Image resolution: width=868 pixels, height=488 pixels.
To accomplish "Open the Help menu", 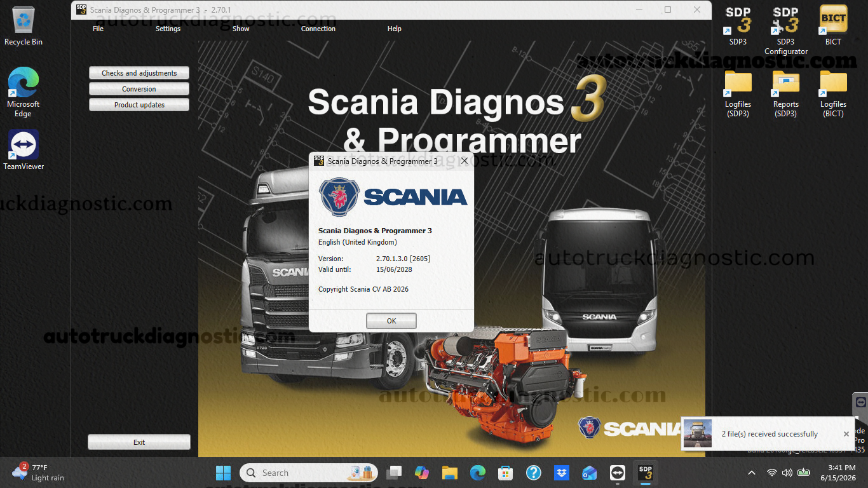I will click(x=395, y=29).
